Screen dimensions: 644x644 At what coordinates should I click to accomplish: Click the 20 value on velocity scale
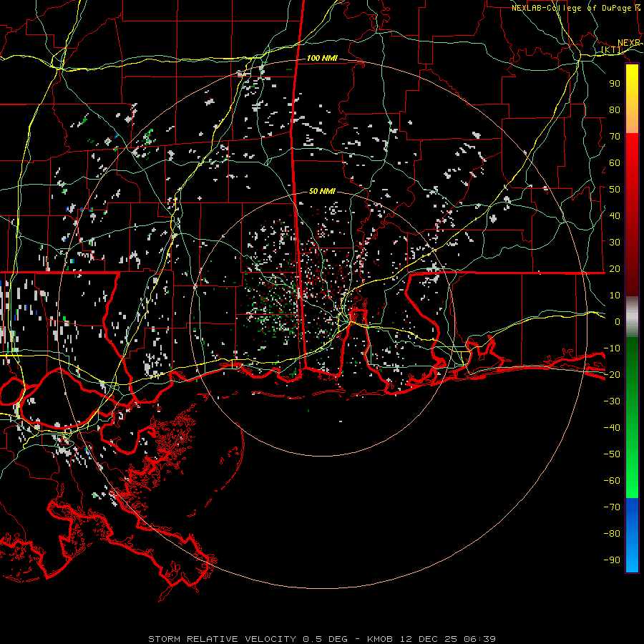[x=615, y=269]
